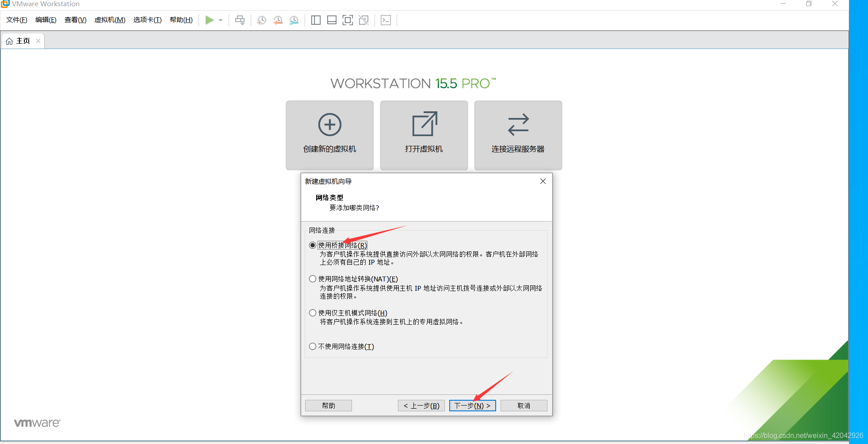The height and width of the screenshot is (444, 868).
Task: Minimize the VMware Workstation window
Action: coord(783,4)
